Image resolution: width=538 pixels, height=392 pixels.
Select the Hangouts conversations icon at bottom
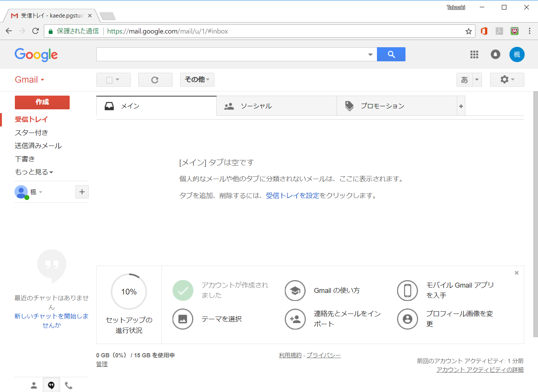pos(51,386)
